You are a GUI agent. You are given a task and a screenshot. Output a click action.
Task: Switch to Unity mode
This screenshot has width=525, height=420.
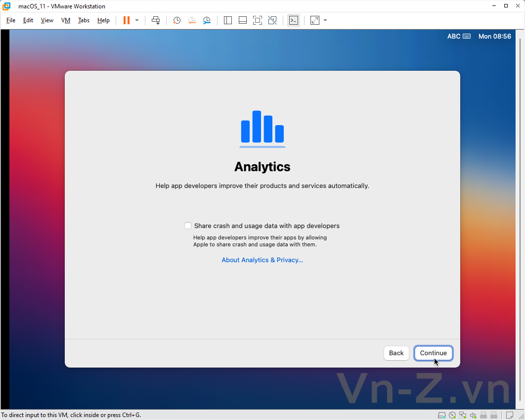(272, 20)
